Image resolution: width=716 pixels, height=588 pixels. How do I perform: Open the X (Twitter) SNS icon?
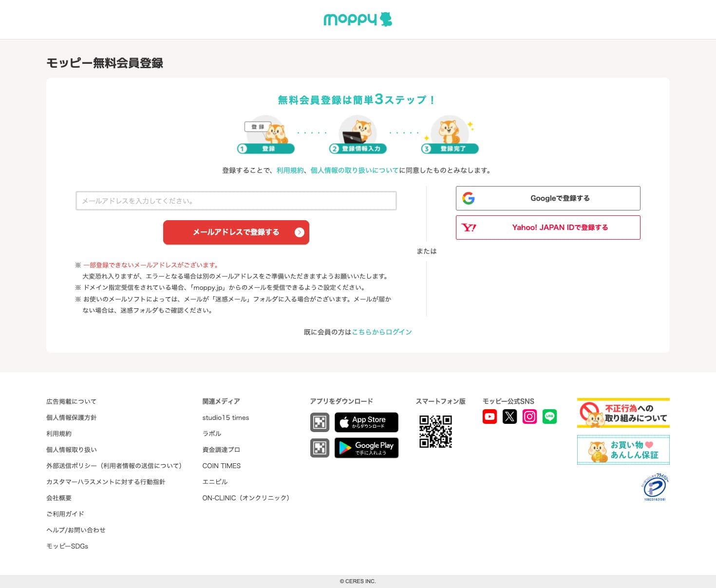click(509, 417)
